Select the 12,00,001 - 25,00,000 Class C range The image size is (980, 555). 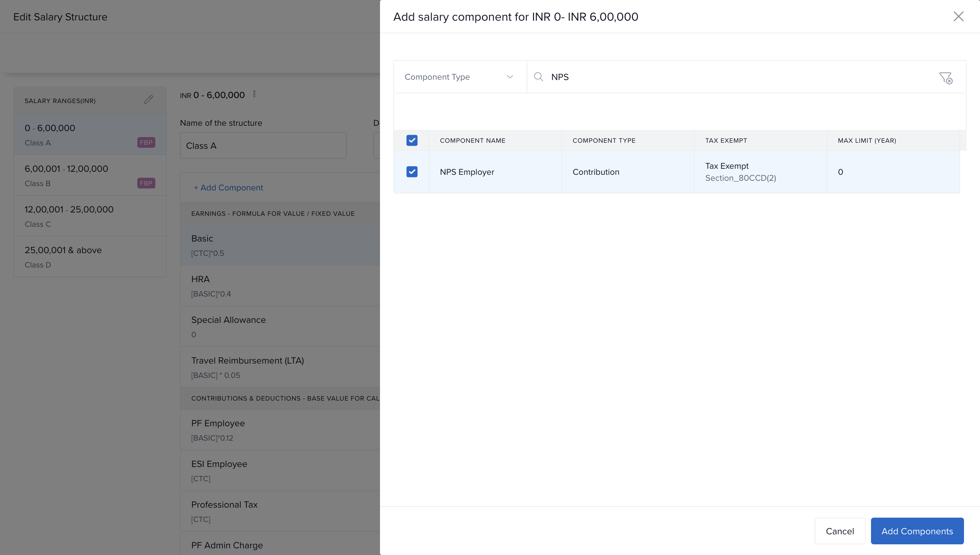(90, 216)
